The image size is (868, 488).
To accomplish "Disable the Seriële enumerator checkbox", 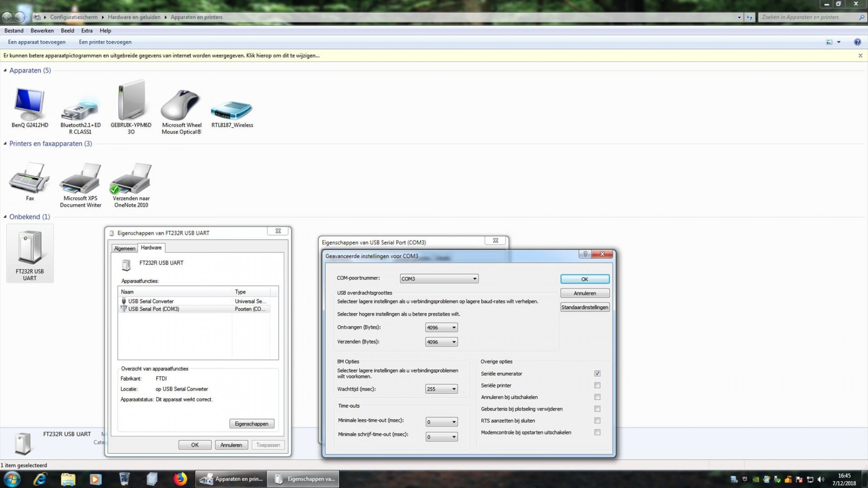I will [x=597, y=373].
